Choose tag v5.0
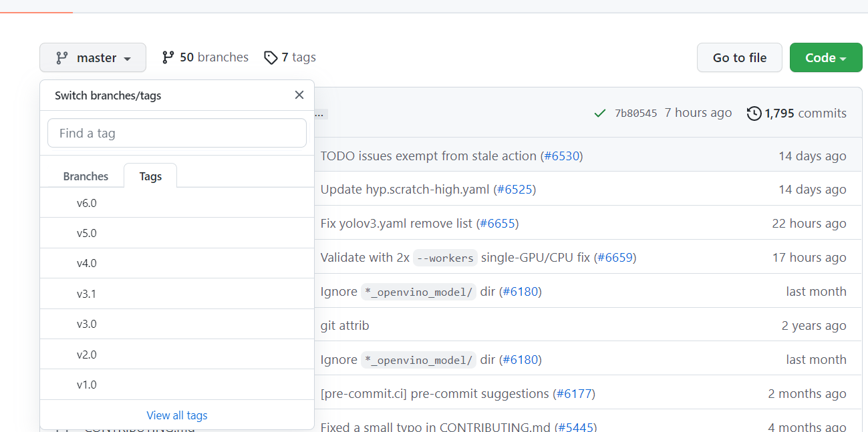The width and height of the screenshot is (868, 432). [177, 233]
